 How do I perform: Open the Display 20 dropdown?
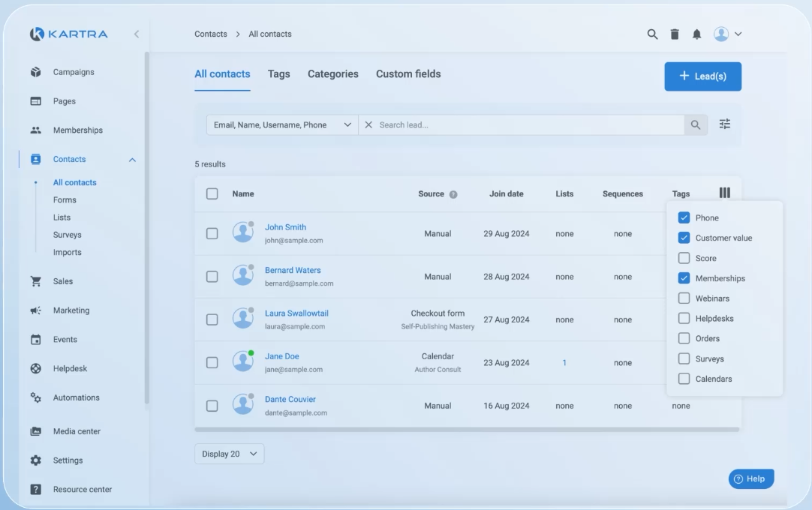[230, 454]
